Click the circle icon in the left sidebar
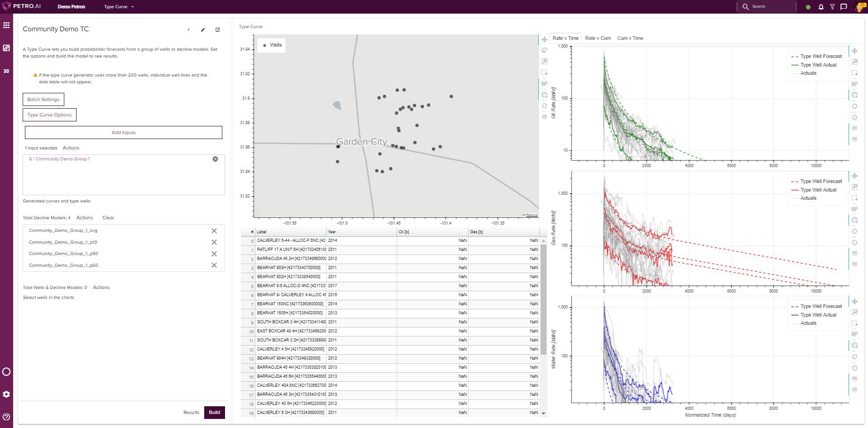 point(6,372)
